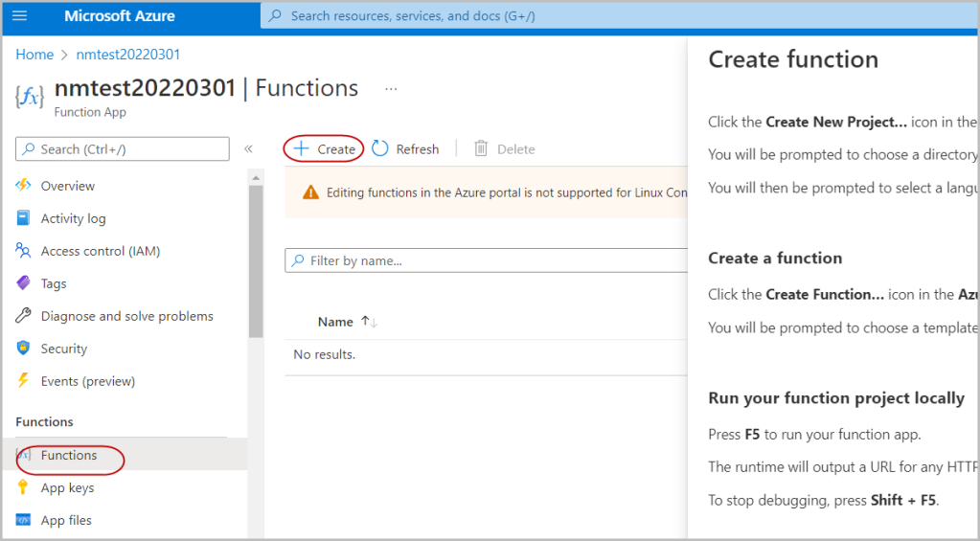Select Functions in the left menu

[68, 456]
